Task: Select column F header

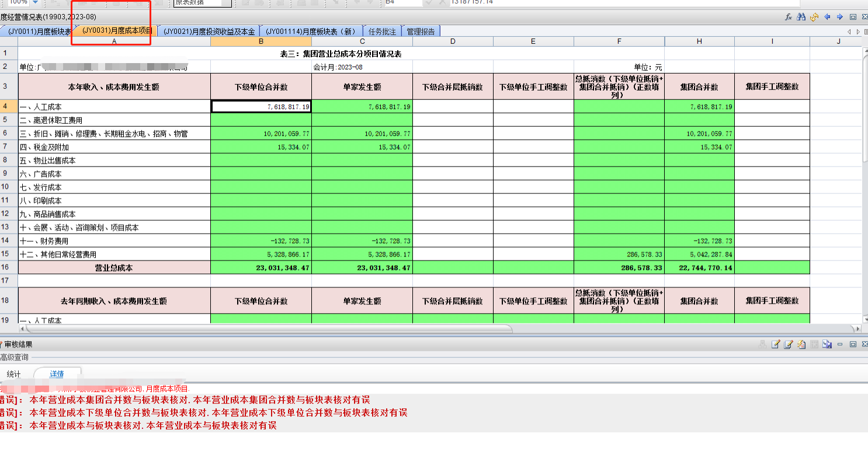Action: [619, 41]
